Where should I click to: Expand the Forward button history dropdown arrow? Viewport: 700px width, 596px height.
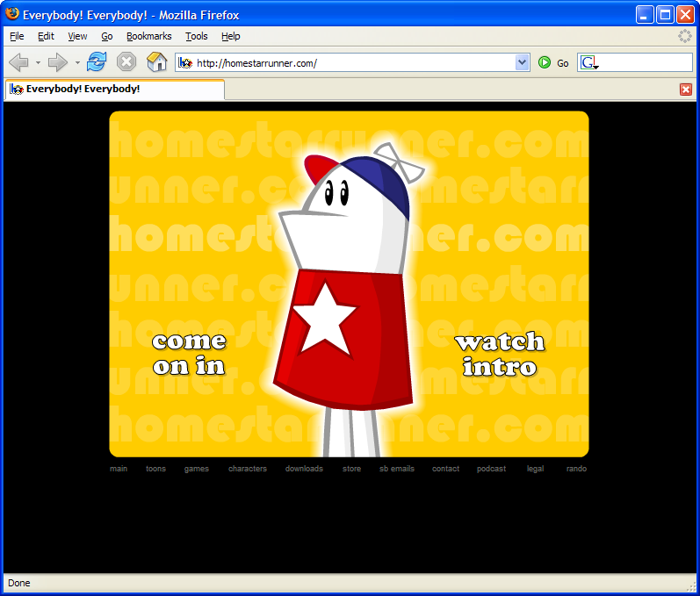(77, 63)
